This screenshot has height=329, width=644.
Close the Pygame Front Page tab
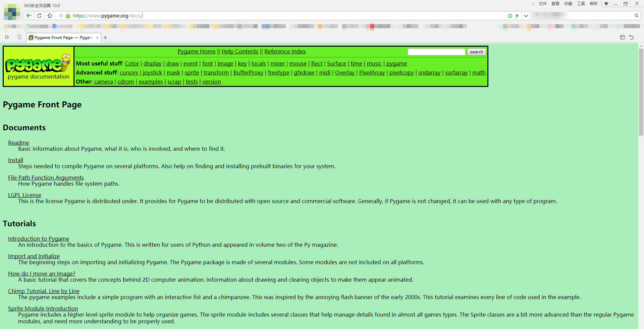[97, 38]
